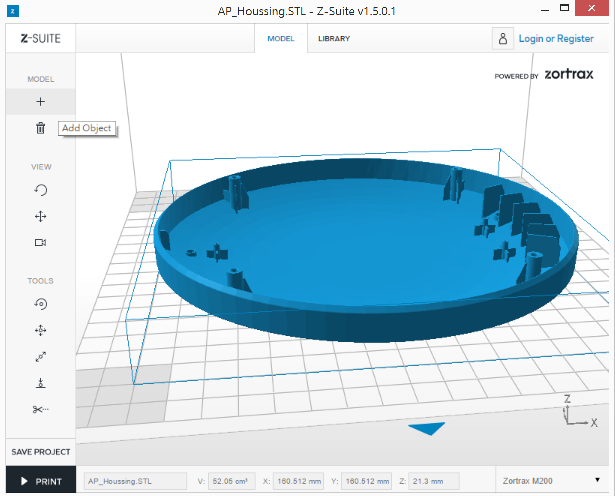Minimize the Z-Suite window
615x496 pixels.
tap(545, 9)
